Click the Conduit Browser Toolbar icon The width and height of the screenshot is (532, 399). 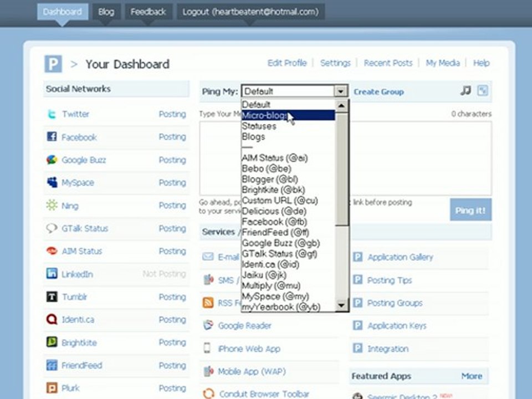point(208,393)
